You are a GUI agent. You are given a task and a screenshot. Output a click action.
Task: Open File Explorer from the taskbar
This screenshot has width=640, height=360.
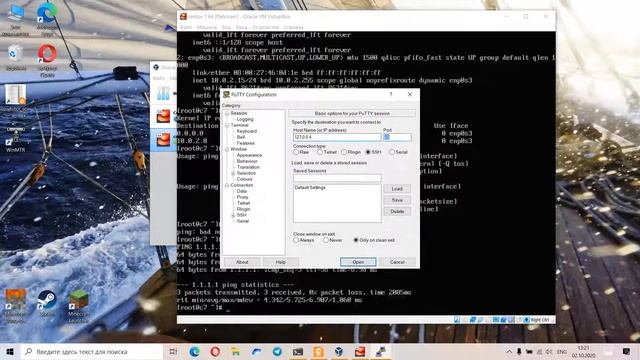[236, 351]
